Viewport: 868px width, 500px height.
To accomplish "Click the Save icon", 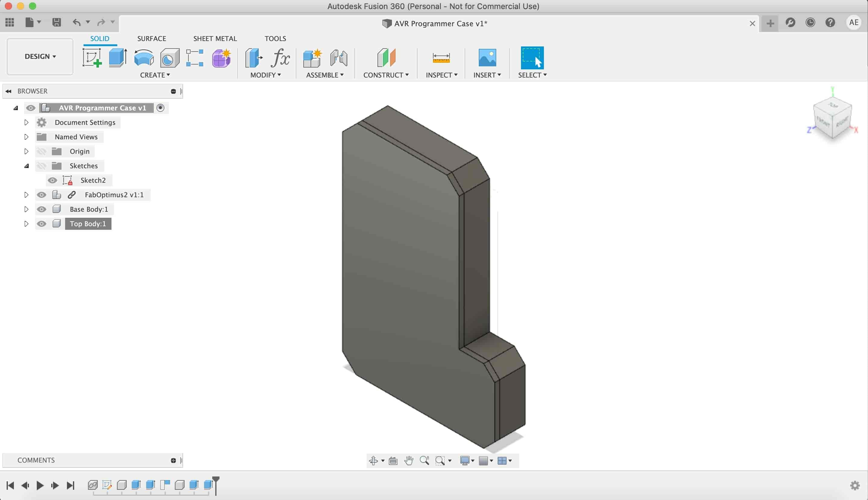I will coord(57,23).
